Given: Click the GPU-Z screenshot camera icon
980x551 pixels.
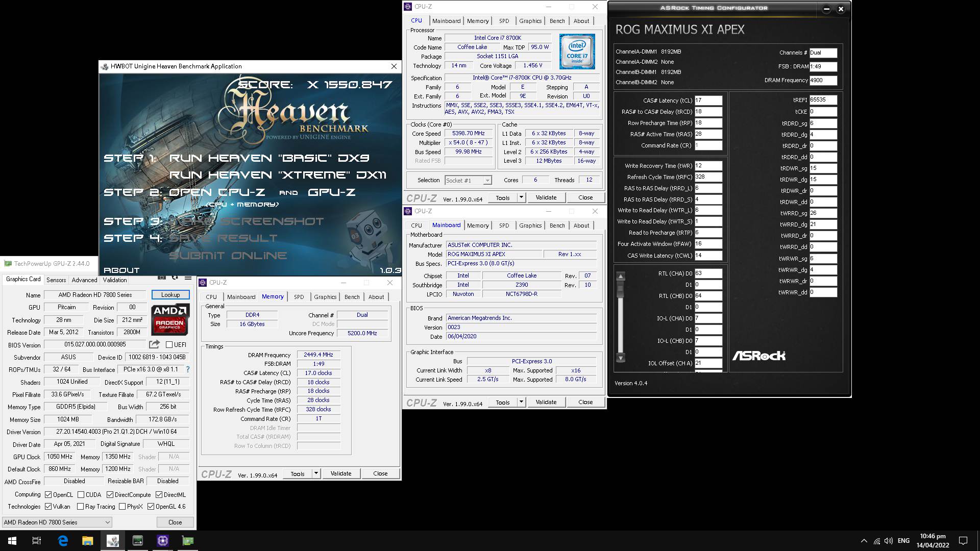Looking at the screenshot, I should [x=162, y=278].
